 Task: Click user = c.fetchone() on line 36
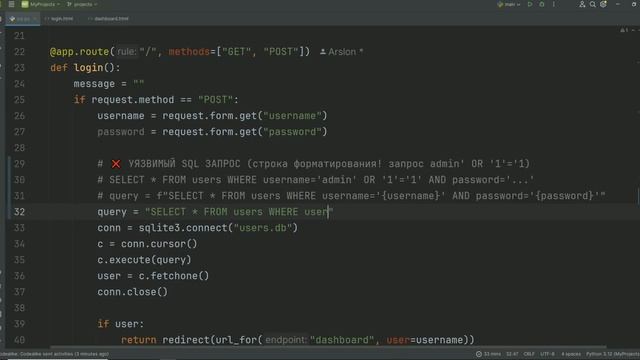(x=153, y=276)
